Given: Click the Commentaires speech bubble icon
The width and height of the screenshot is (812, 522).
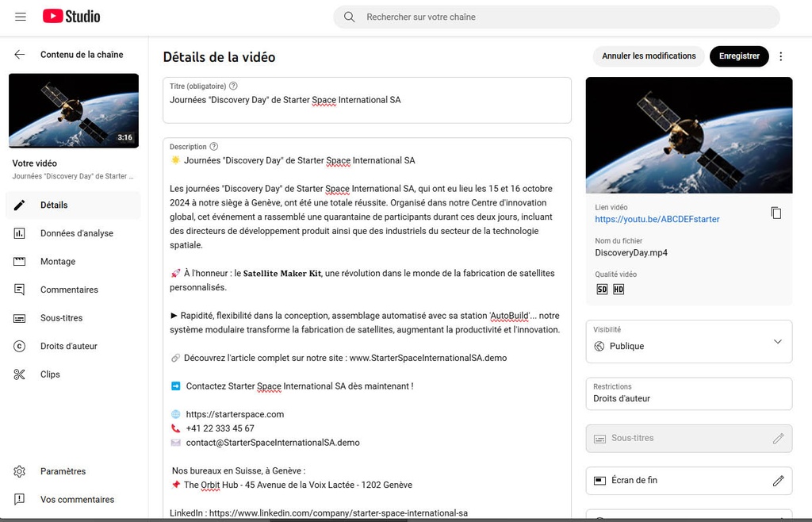Looking at the screenshot, I should coord(19,290).
